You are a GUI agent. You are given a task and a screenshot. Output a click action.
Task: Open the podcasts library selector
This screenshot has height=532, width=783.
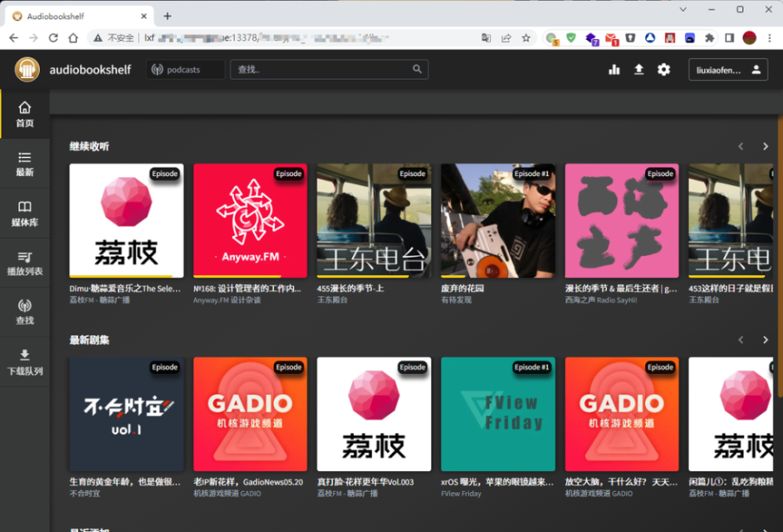pos(185,70)
